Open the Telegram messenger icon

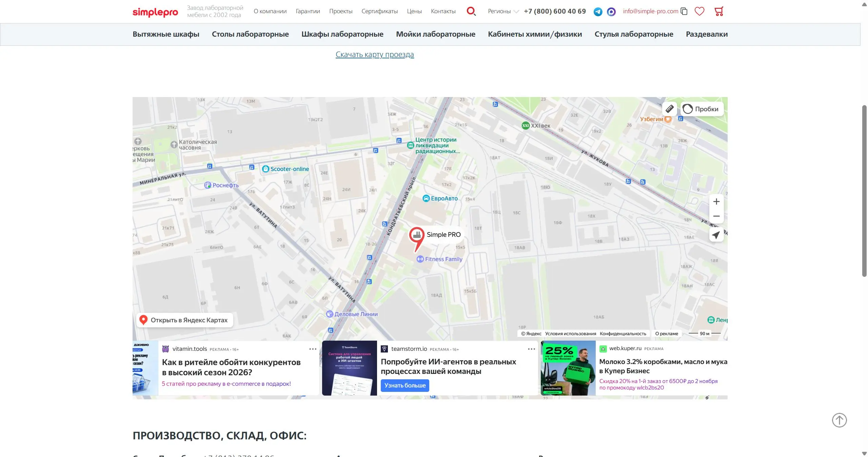tap(598, 12)
